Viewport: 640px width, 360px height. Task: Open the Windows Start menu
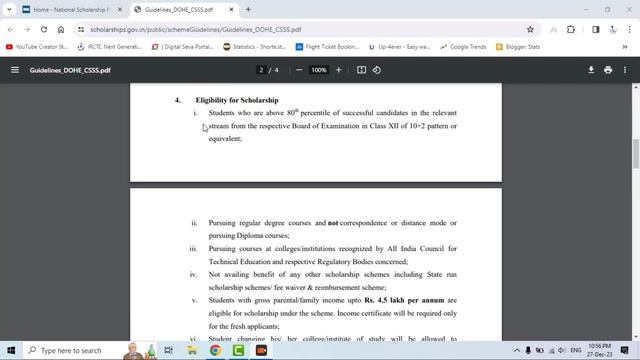click(x=11, y=350)
